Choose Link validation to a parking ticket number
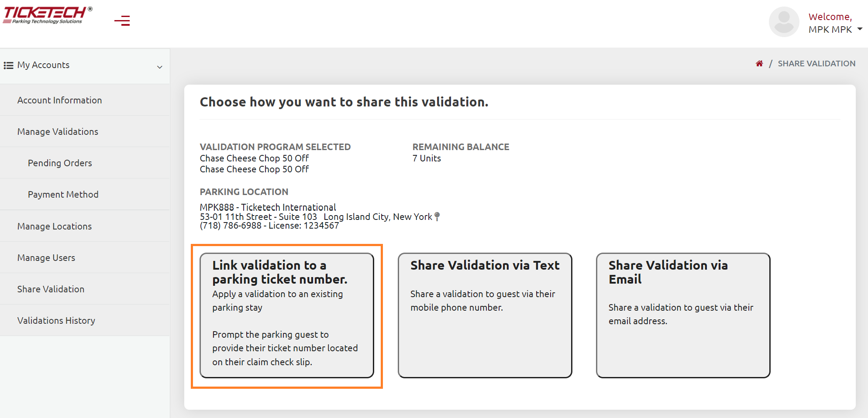The height and width of the screenshot is (418, 868). pos(287,315)
